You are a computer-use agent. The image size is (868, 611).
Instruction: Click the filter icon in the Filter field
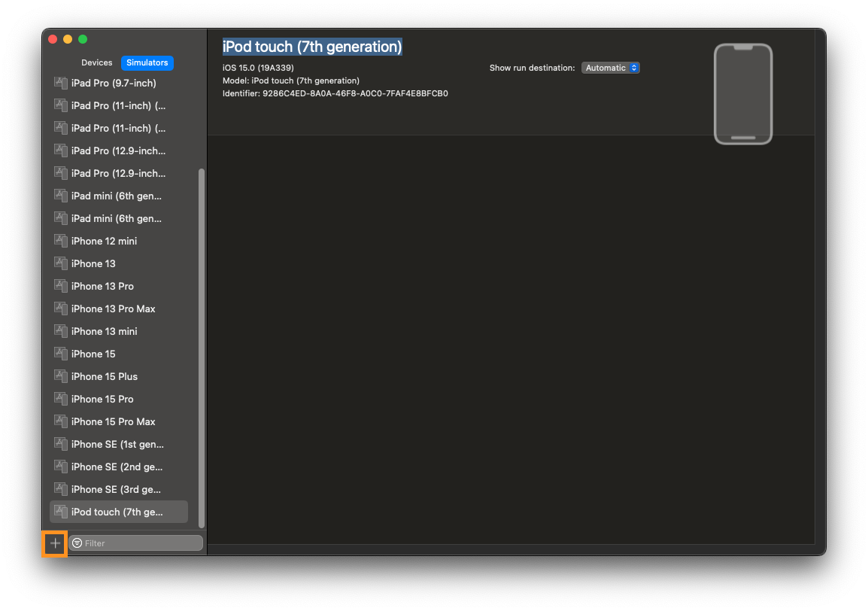[x=78, y=543]
